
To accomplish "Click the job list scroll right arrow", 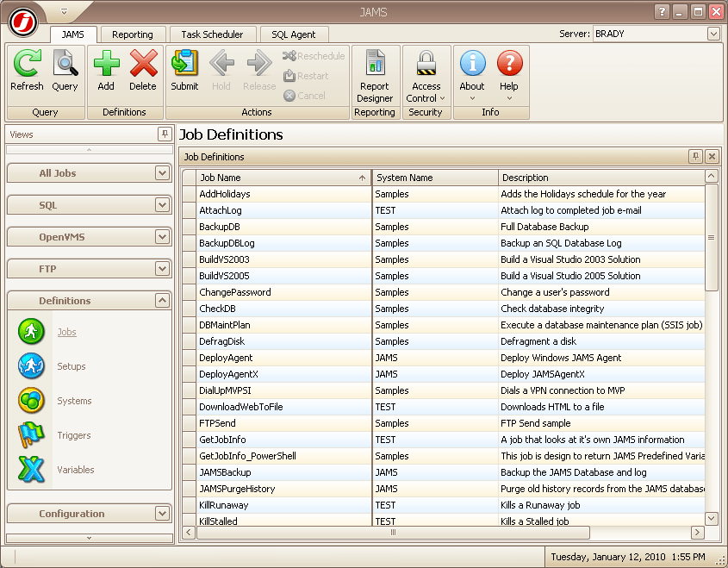I will 697,533.
